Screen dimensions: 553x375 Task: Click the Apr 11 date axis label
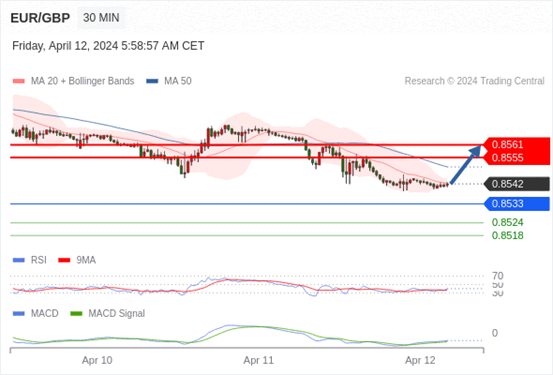[259, 361]
